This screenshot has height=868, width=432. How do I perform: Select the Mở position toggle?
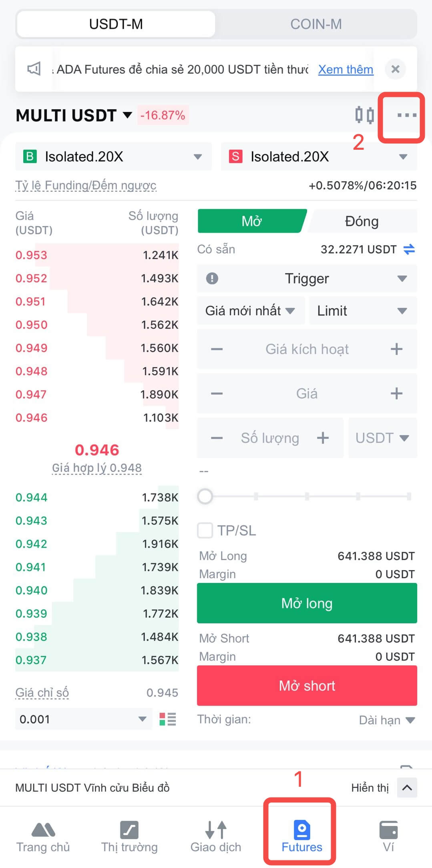coord(251,221)
